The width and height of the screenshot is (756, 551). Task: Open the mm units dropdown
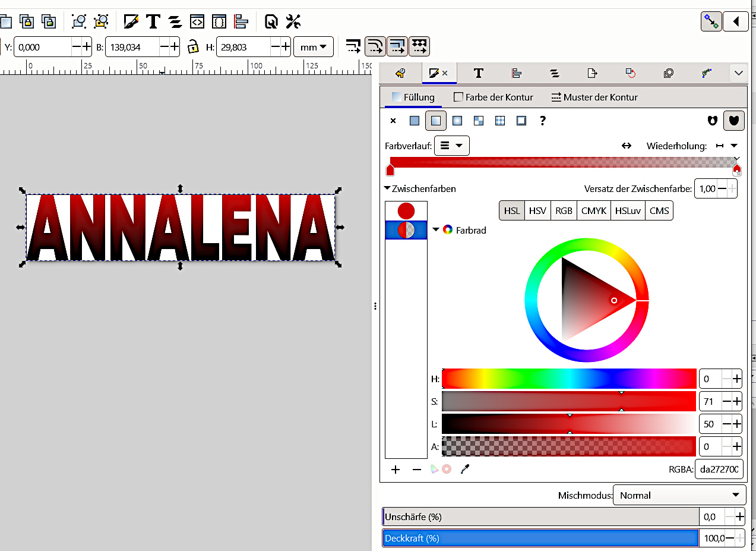(313, 47)
